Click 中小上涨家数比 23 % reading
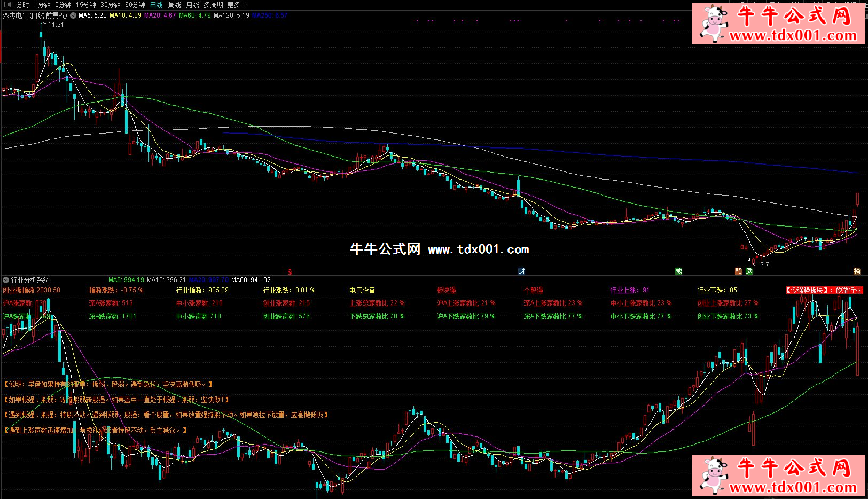The width and height of the screenshot is (868, 499). [x=641, y=303]
